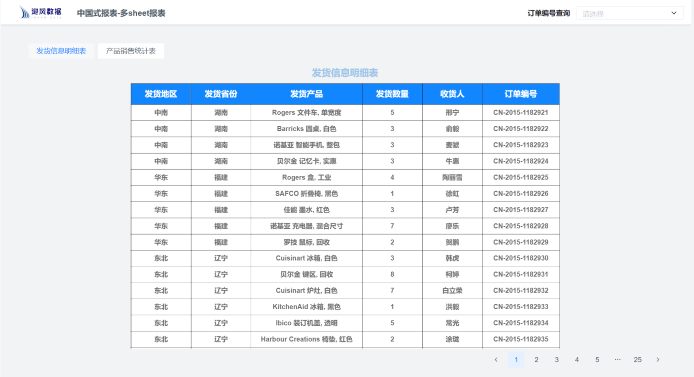This screenshot has height=377, width=694.
Task: Click the 发货产品 column header
Action: tap(306, 94)
